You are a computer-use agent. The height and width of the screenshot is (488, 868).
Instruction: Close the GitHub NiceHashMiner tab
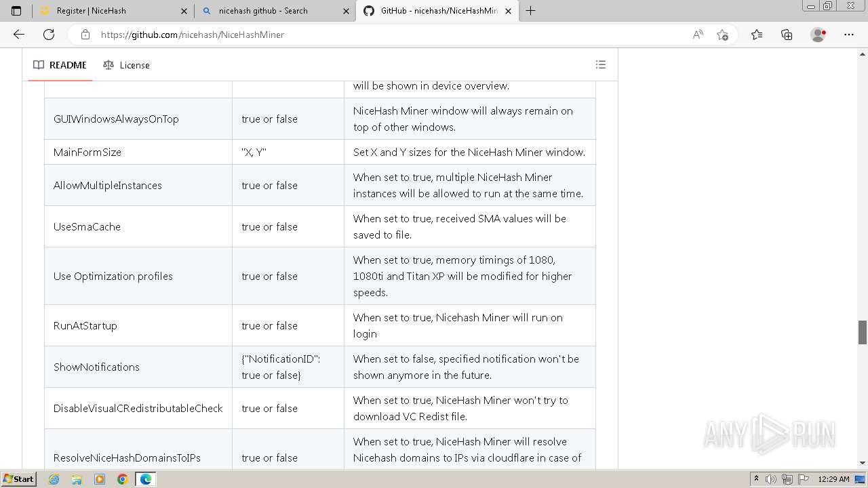click(x=508, y=11)
